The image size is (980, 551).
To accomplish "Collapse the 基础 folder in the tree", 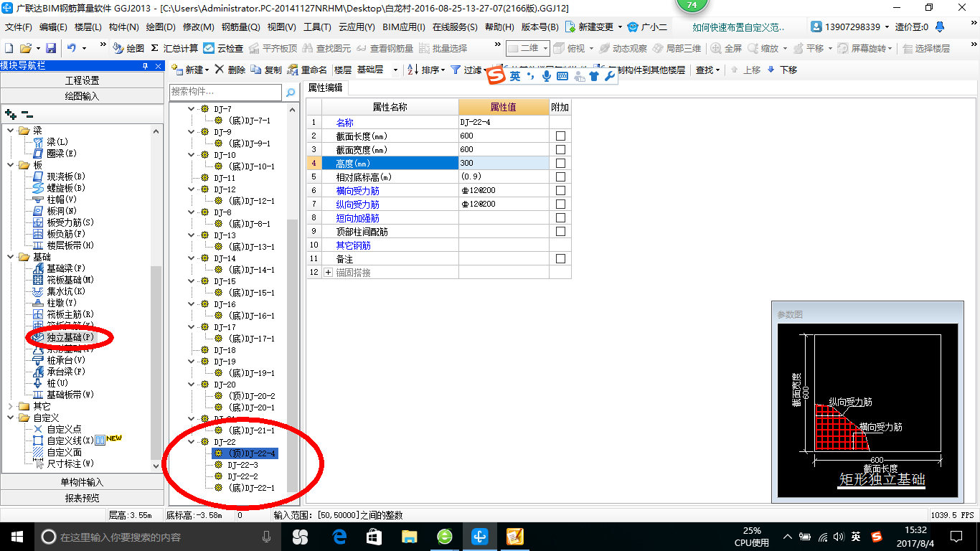I will pos(10,257).
